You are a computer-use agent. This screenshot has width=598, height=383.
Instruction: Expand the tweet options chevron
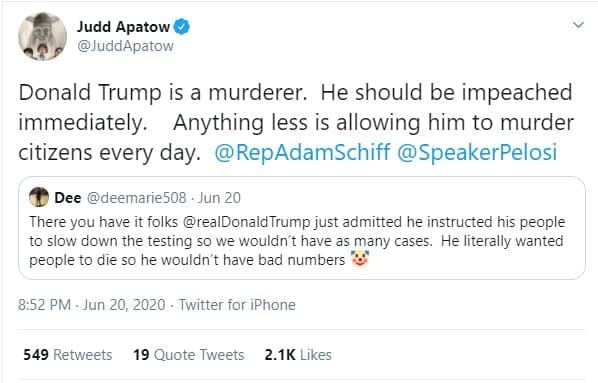click(579, 25)
